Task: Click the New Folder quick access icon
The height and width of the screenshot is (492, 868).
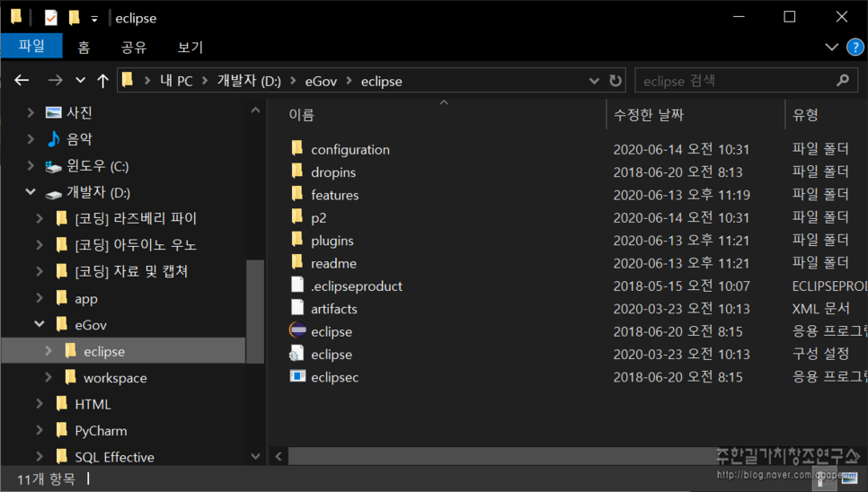Action: (74, 18)
